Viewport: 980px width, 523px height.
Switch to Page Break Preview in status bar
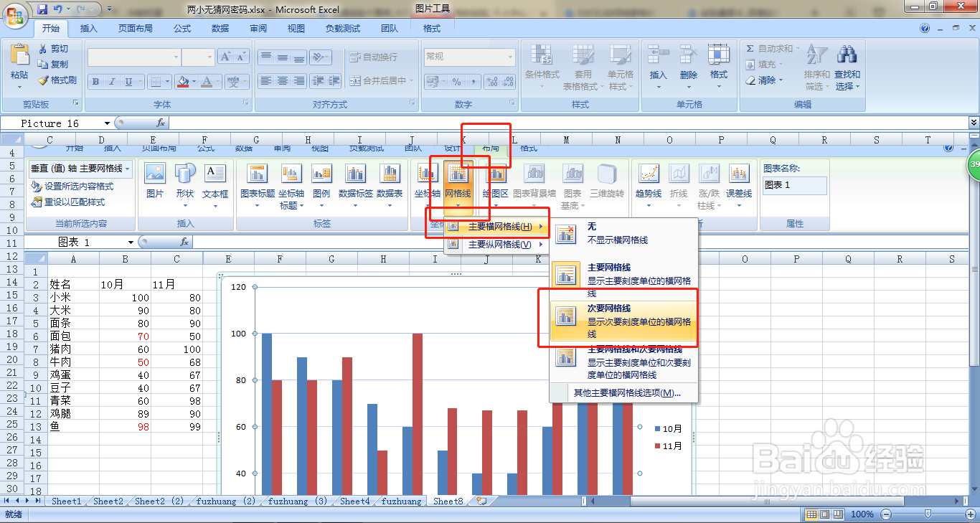[x=838, y=514]
